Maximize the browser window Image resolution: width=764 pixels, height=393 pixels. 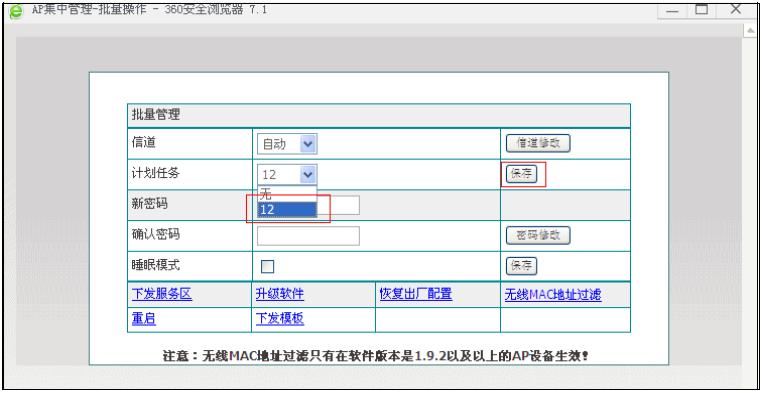[x=702, y=10]
